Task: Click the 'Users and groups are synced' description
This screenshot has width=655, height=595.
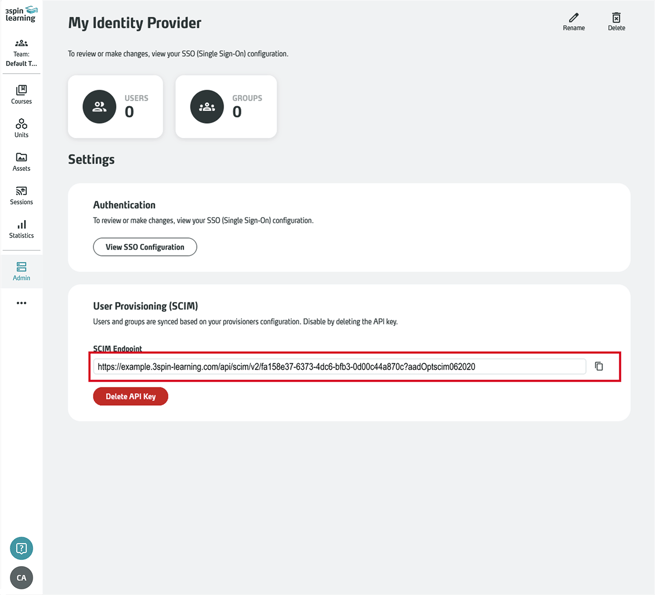Action: (245, 322)
